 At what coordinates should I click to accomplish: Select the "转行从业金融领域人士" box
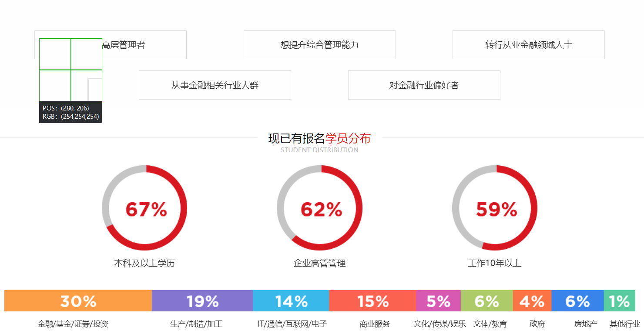pos(528,45)
